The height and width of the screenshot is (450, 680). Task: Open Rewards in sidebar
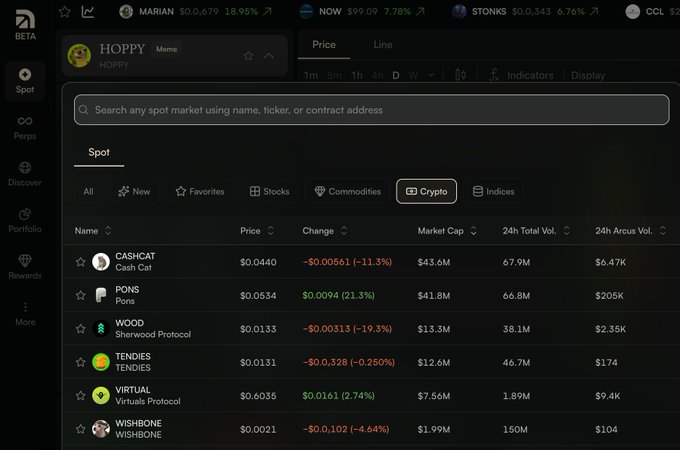point(25,267)
